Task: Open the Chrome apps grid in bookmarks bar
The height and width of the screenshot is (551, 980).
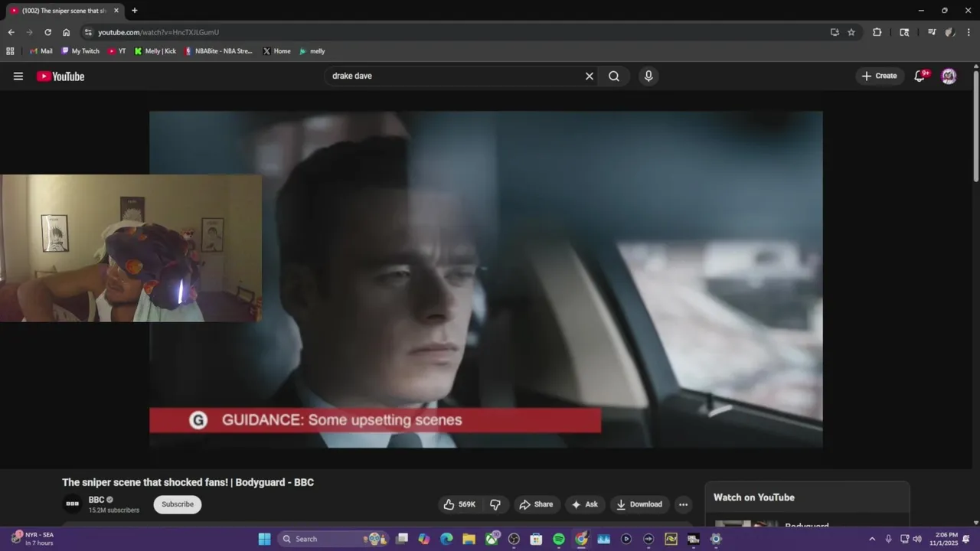Action: click(10, 51)
